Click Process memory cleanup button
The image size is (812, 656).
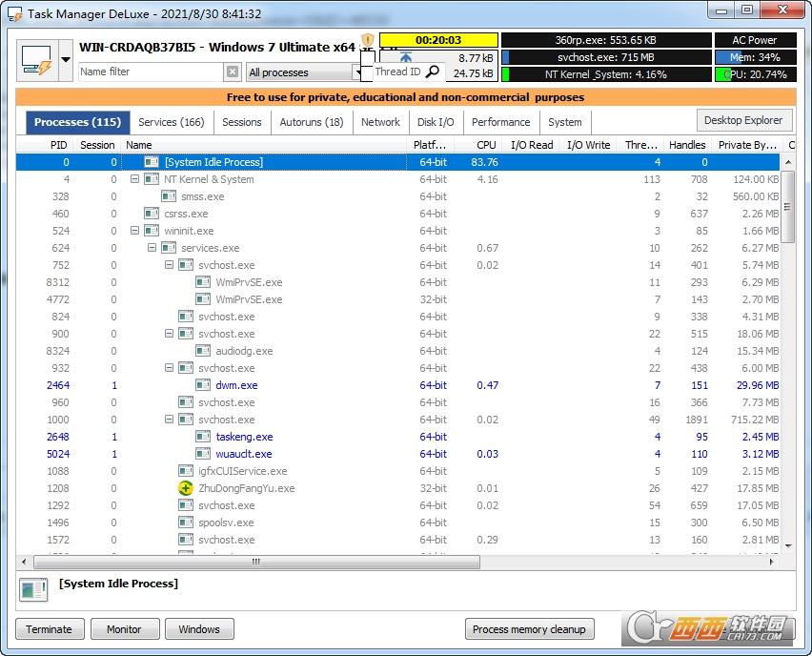click(x=529, y=629)
